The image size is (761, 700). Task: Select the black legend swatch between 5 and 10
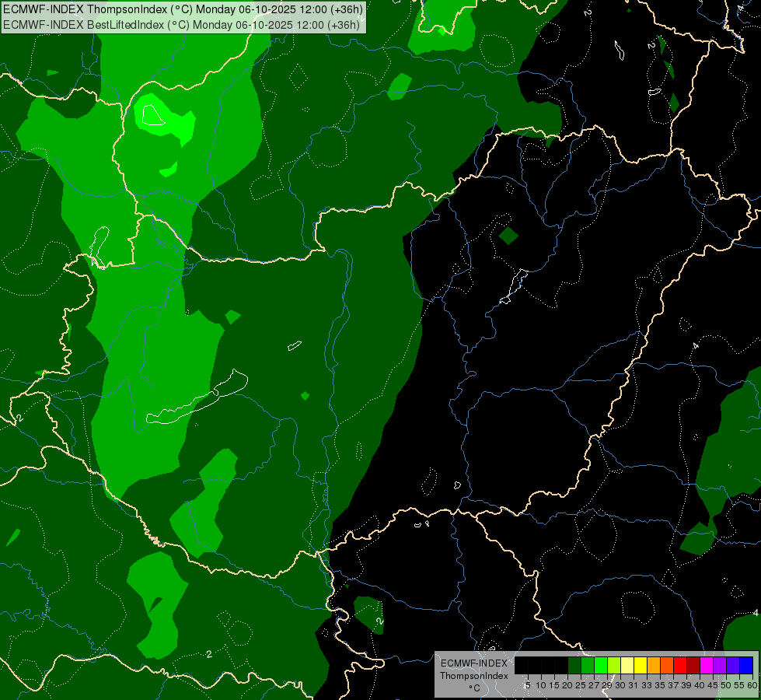tap(534, 665)
